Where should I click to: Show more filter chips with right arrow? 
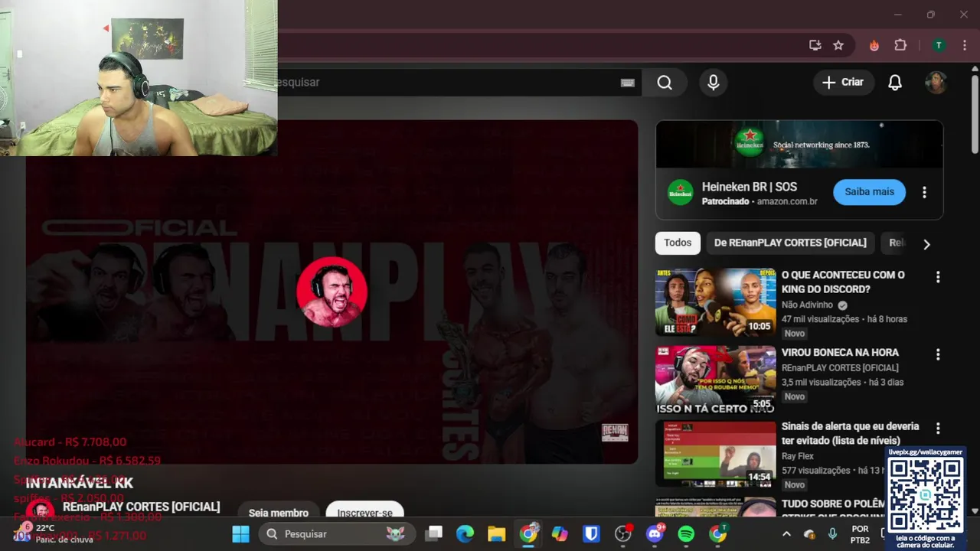pos(926,244)
